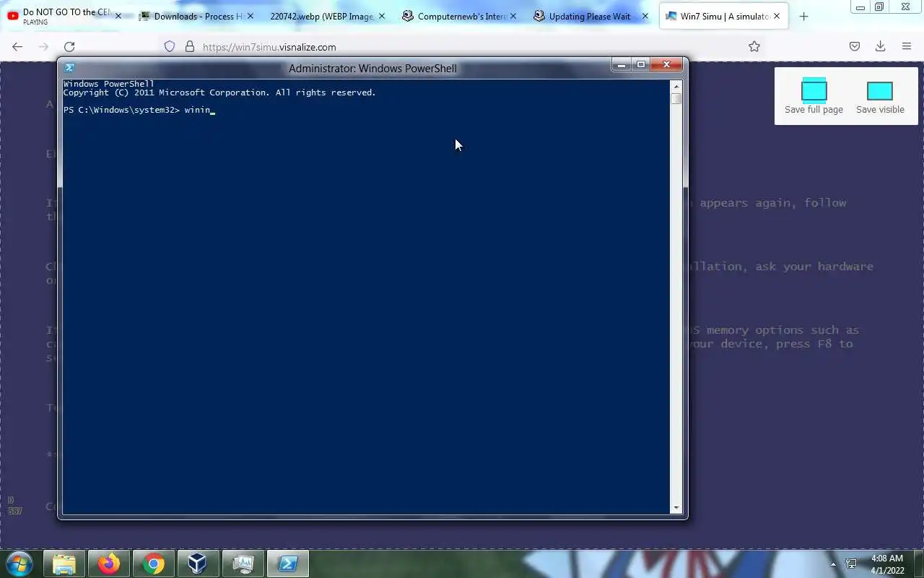Close the Downloads - Process Hacker tab
This screenshot has width=924, height=578.
pos(250,16)
